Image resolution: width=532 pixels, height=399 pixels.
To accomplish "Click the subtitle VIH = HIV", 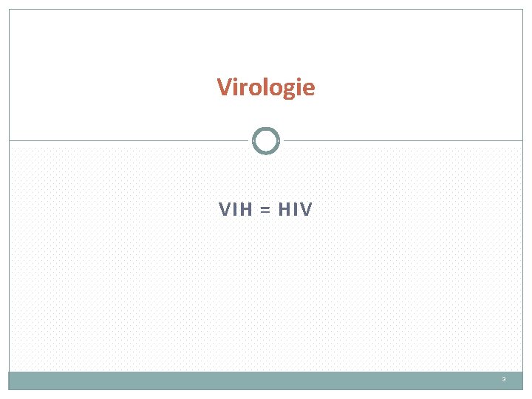I will pyautogui.click(x=266, y=210).
